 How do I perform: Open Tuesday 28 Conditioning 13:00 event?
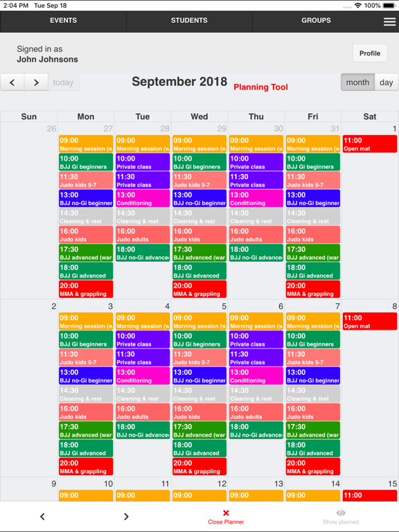pyautogui.click(x=143, y=199)
